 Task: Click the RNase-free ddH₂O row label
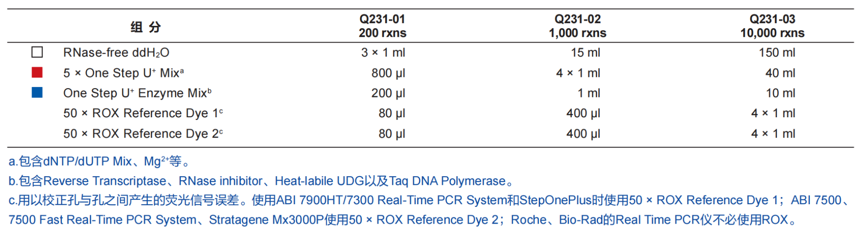(x=116, y=53)
